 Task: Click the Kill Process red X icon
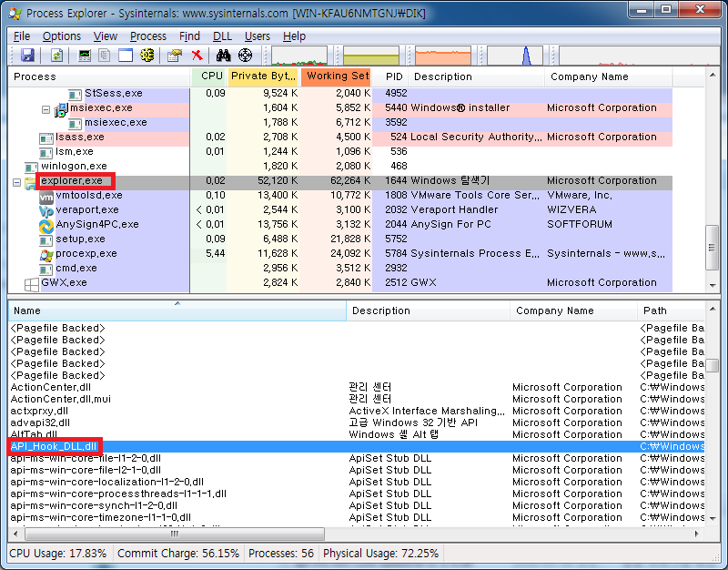click(x=197, y=56)
